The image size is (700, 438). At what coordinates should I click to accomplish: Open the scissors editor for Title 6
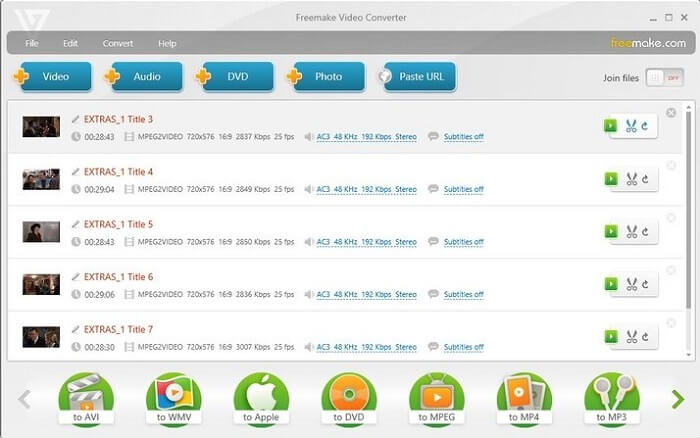[x=631, y=284]
